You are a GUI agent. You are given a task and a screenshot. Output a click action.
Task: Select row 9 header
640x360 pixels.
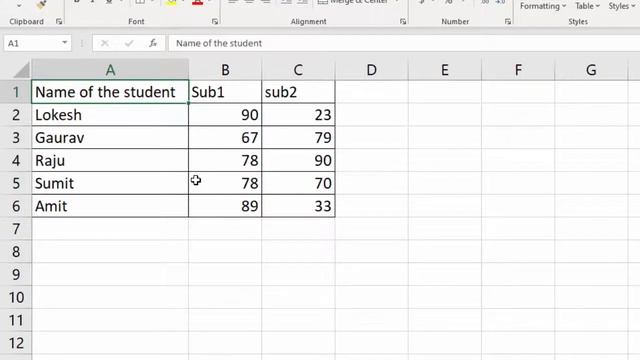coord(16,275)
